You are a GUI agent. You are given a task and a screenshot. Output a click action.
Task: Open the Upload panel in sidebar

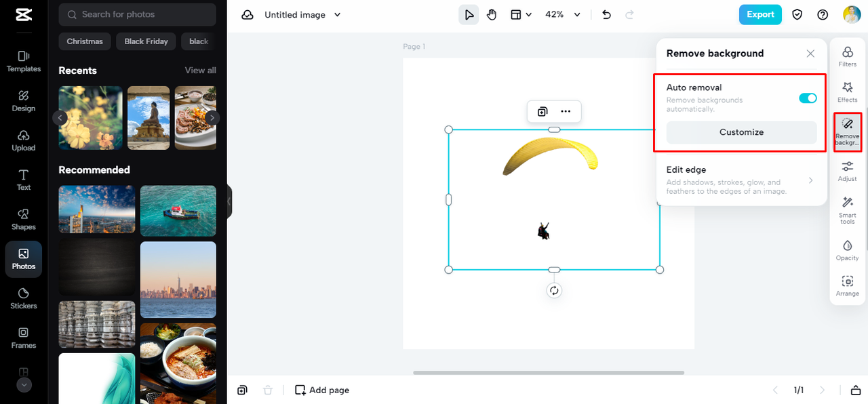pos(24,140)
